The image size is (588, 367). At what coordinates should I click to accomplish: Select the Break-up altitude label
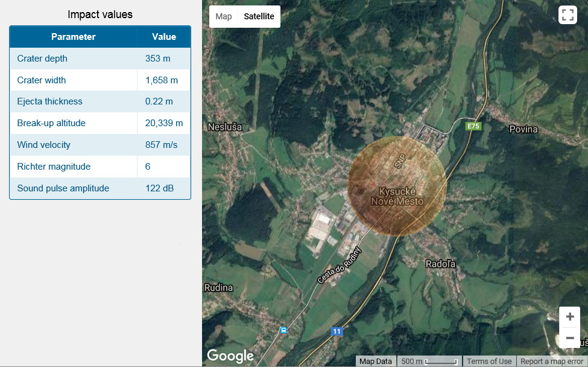click(x=51, y=123)
